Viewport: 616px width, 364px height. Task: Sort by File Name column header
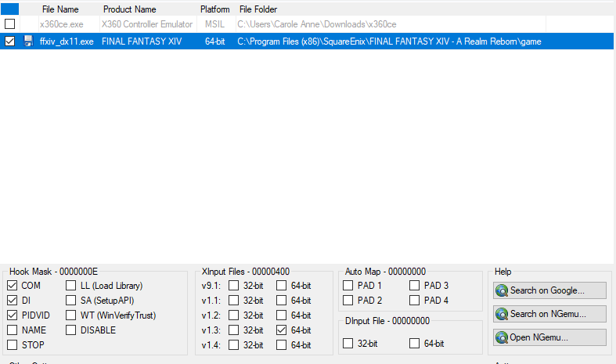coord(60,9)
